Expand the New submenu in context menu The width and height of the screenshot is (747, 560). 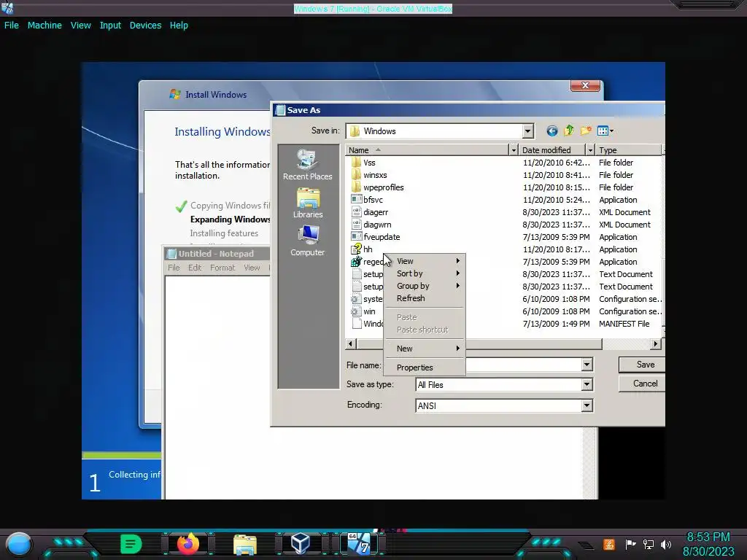click(x=425, y=349)
